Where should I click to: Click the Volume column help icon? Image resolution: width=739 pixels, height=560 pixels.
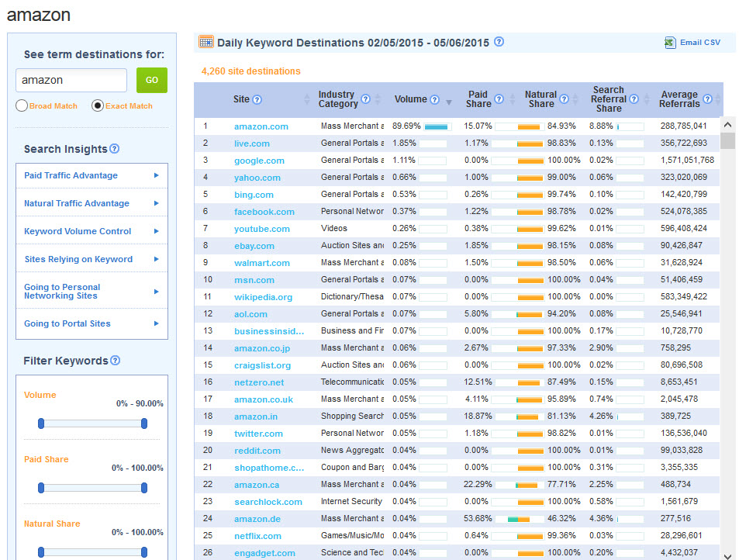click(x=434, y=99)
